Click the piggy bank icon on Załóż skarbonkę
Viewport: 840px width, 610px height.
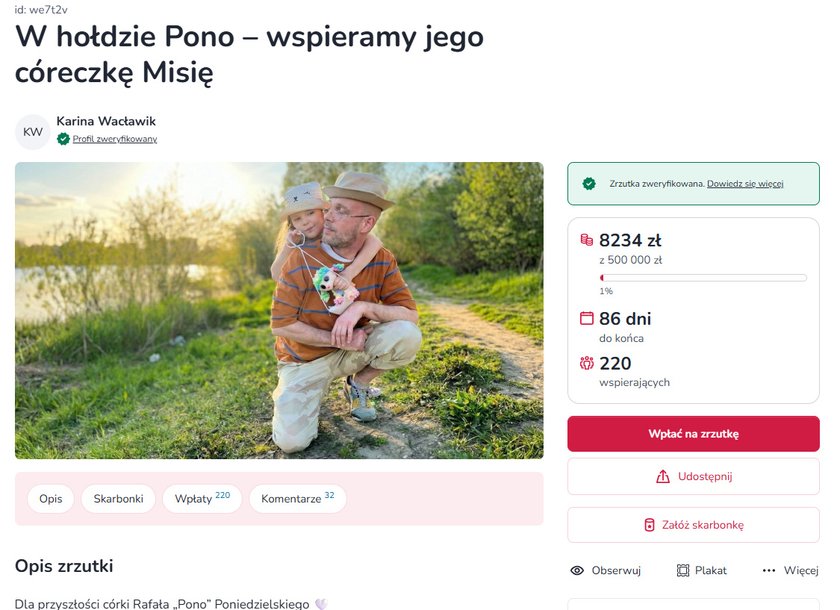point(649,525)
